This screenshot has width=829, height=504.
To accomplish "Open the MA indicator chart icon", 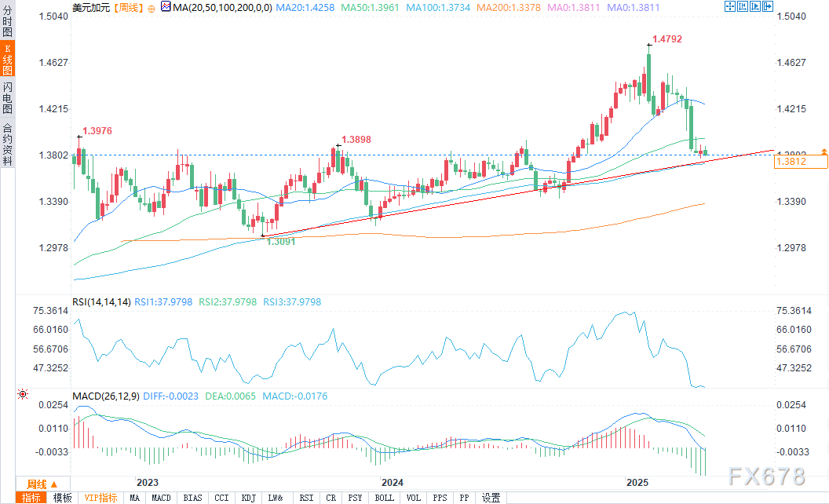I will click(165, 7).
